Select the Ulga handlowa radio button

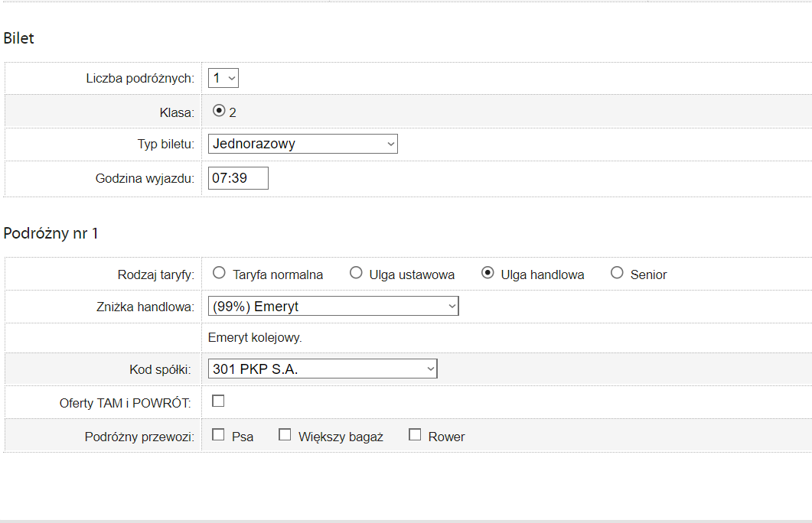pyautogui.click(x=487, y=273)
